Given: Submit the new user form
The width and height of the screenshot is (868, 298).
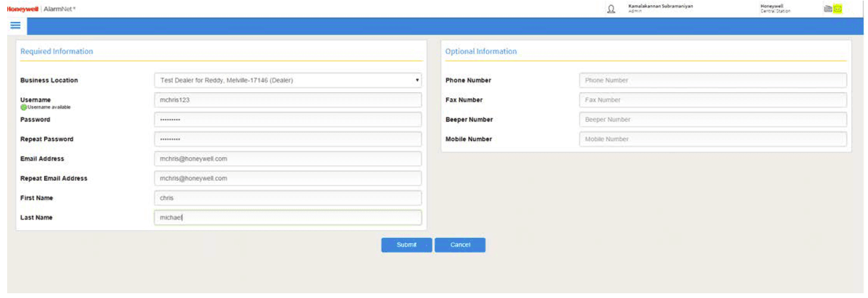Looking at the screenshot, I should [406, 245].
